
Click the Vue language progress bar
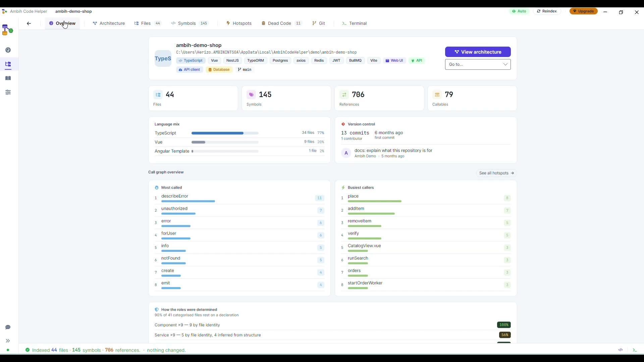click(x=225, y=142)
